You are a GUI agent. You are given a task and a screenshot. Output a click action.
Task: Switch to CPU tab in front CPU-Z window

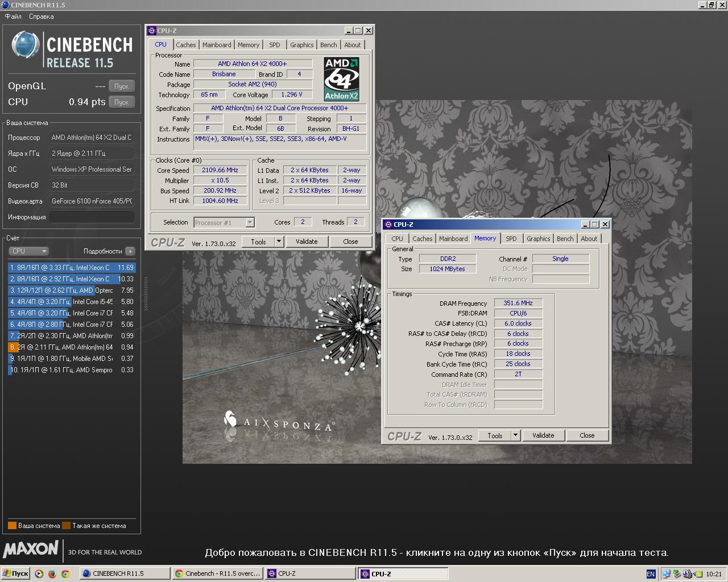pos(397,239)
